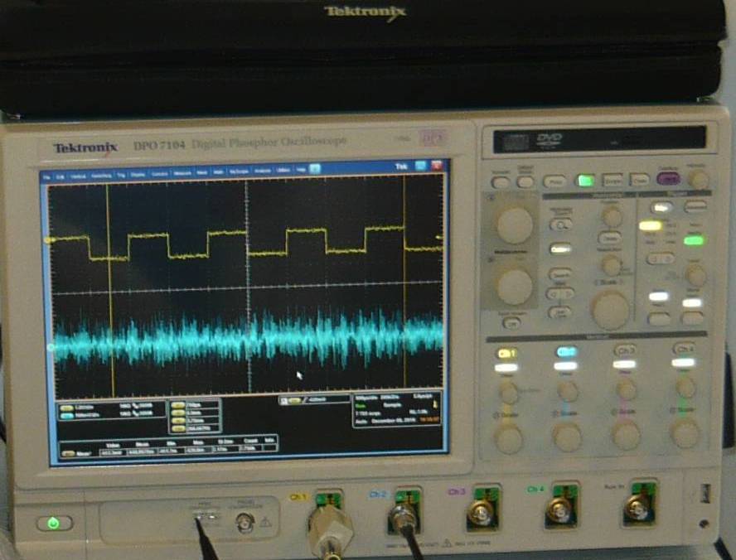The image size is (736, 560).
Task: Click the Mean measurement row badge
Action: click(x=69, y=453)
